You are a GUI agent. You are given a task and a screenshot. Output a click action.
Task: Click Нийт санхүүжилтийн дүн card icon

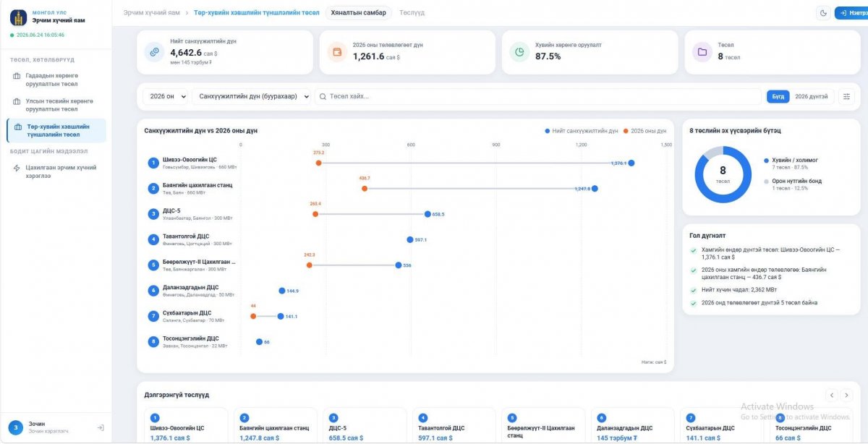coord(154,52)
